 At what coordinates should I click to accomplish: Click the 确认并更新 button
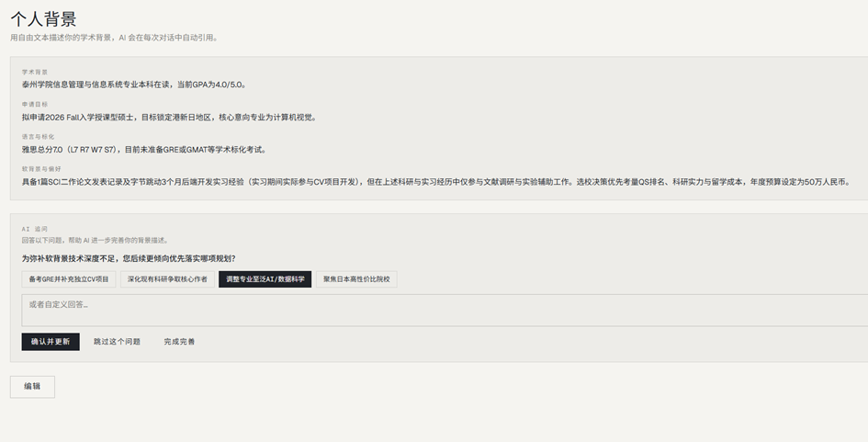[51, 342]
